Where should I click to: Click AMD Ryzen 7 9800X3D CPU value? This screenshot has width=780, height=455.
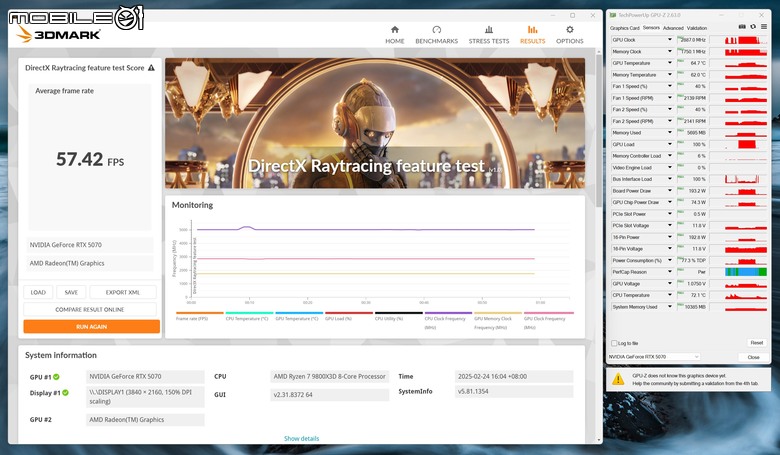(329, 376)
